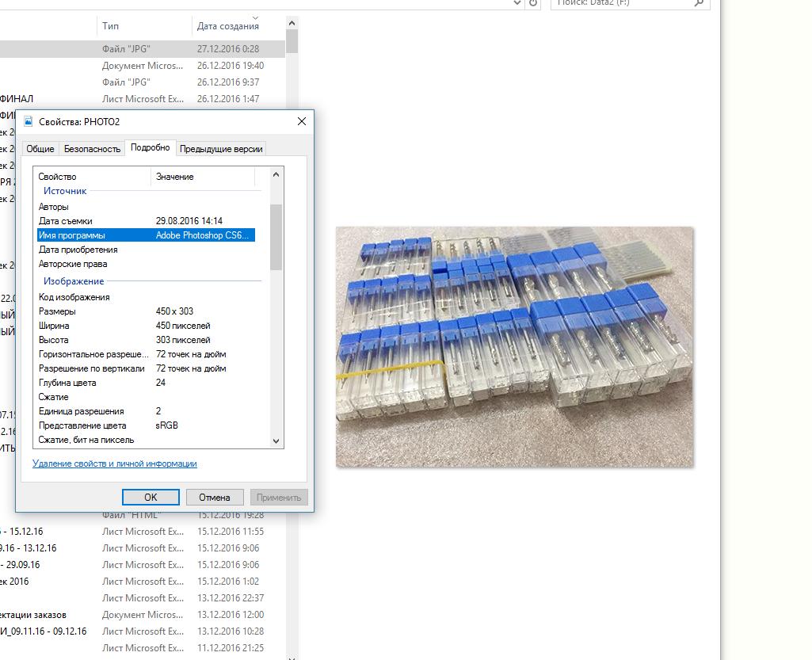Select the Высота 303 пикселей row
Screen dimensions: 812x660
(x=146, y=340)
